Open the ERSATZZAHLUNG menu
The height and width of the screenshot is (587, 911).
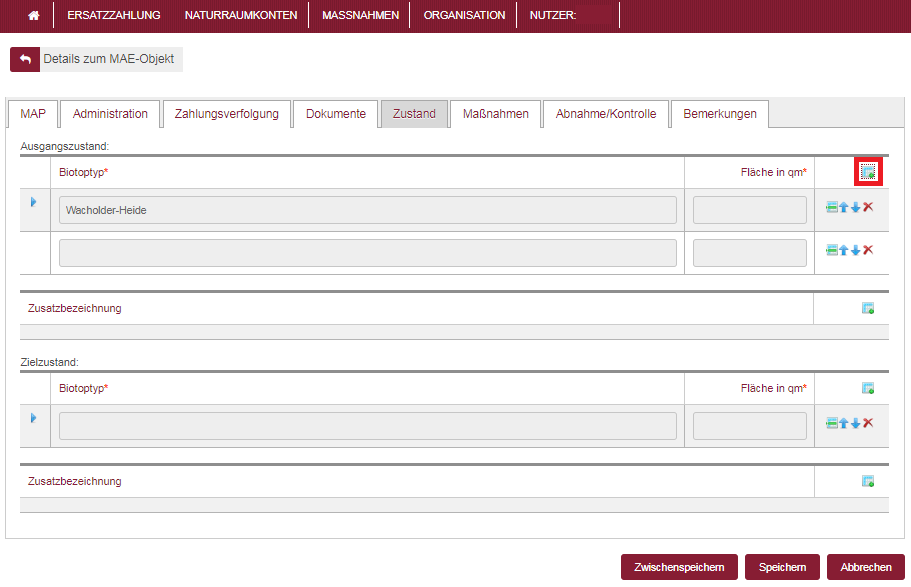pyautogui.click(x=113, y=15)
